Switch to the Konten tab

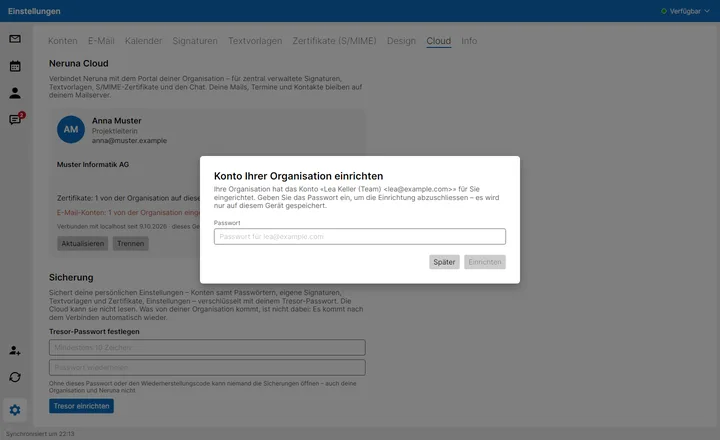62,41
